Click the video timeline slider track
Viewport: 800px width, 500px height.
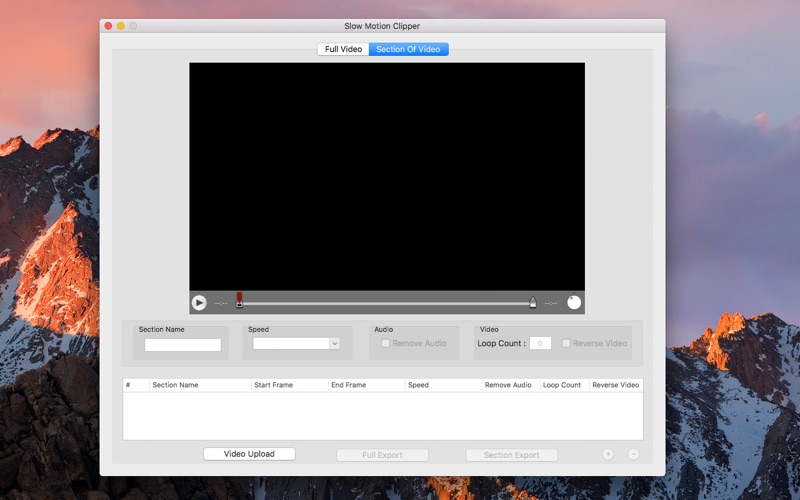pos(386,304)
